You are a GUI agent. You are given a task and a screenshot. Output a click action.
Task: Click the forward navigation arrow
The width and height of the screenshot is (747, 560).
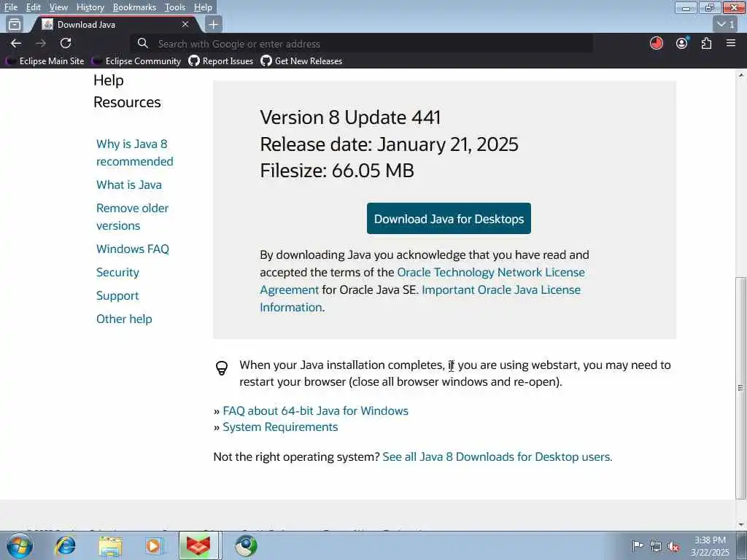tap(41, 43)
